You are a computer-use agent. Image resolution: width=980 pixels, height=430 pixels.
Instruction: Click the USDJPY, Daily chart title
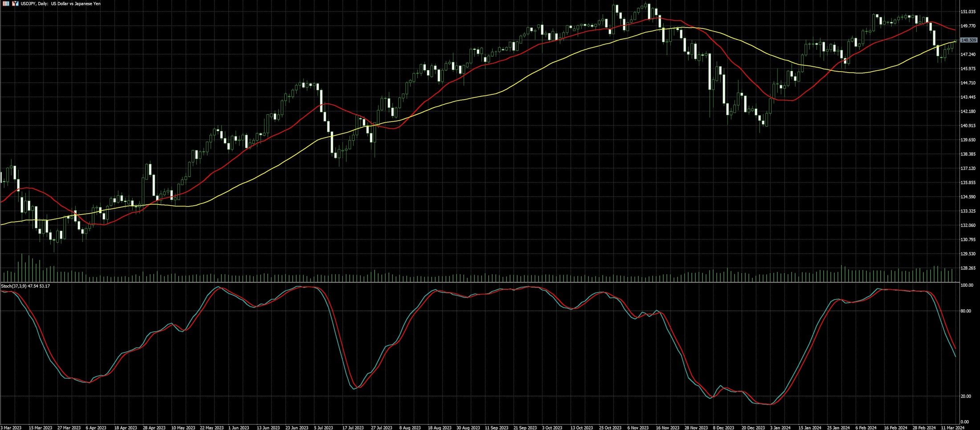click(x=61, y=4)
